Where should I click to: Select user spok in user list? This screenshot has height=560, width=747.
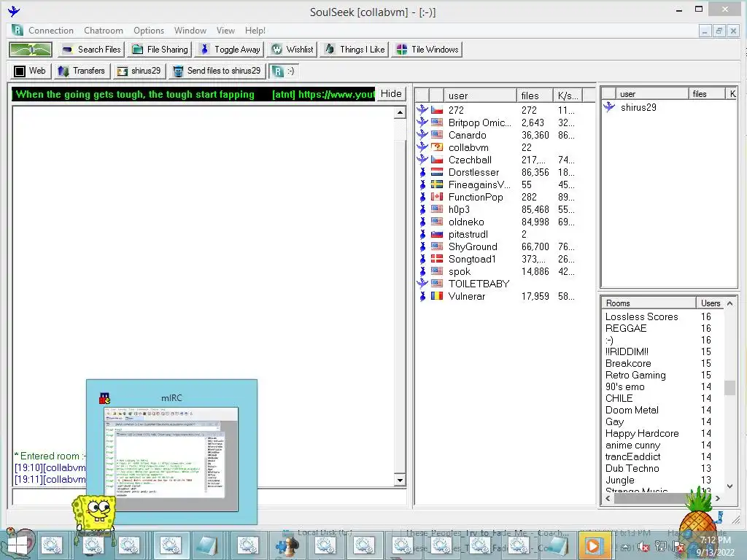click(x=460, y=271)
